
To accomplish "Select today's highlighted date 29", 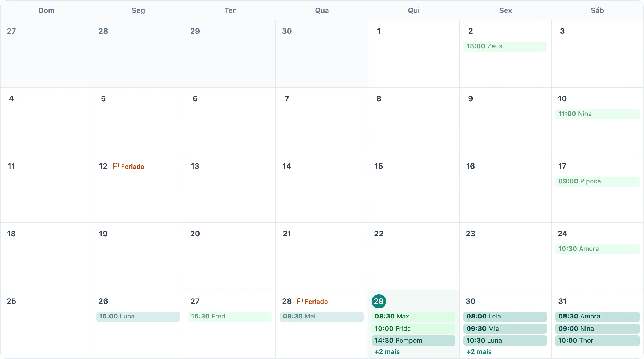I will (x=379, y=301).
